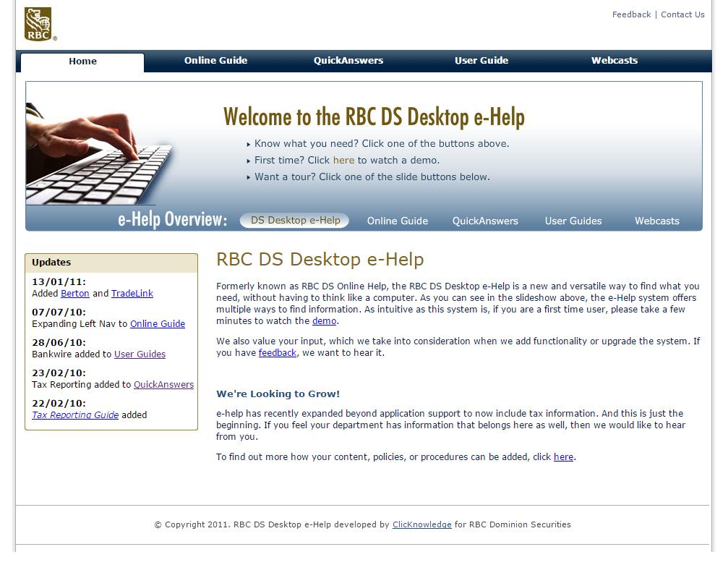Click the 'RBC DS Desktop e-Help' heading
The width and height of the screenshot is (728, 578).
[320, 259]
